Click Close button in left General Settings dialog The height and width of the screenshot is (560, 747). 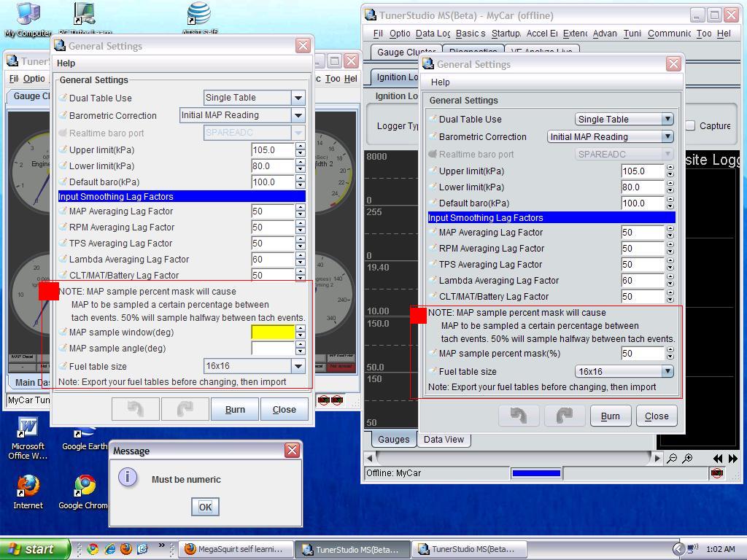(284, 410)
